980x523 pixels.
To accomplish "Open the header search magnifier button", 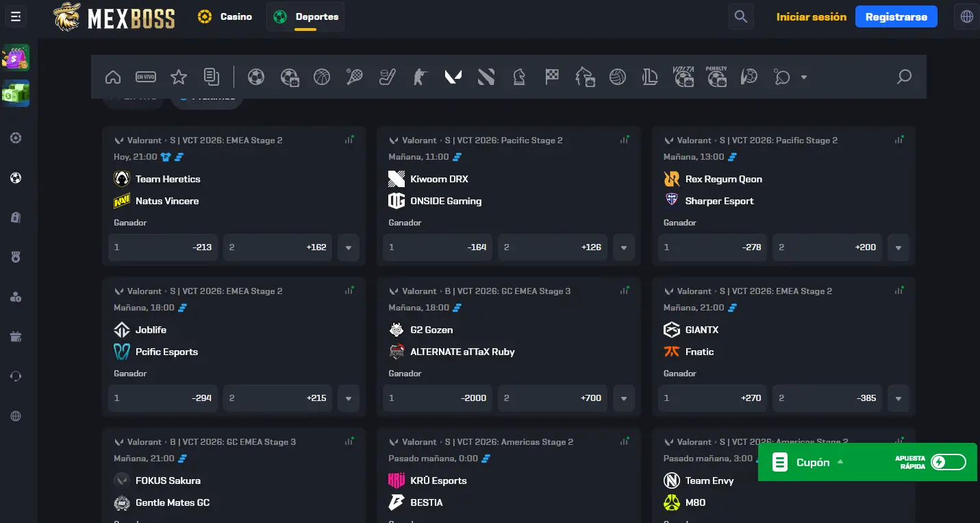I will [740, 16].
